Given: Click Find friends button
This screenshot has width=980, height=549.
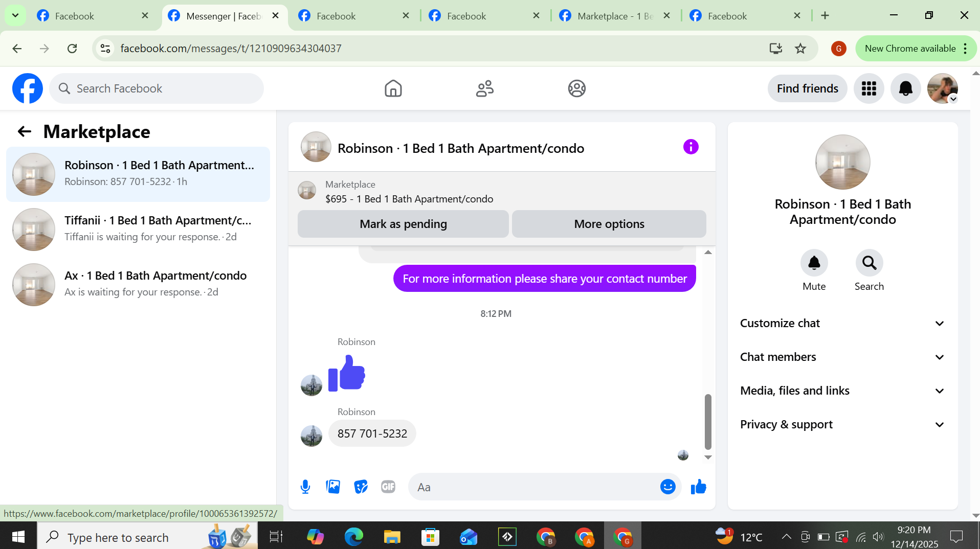Looking at the screenshot, I should point(807,88).
